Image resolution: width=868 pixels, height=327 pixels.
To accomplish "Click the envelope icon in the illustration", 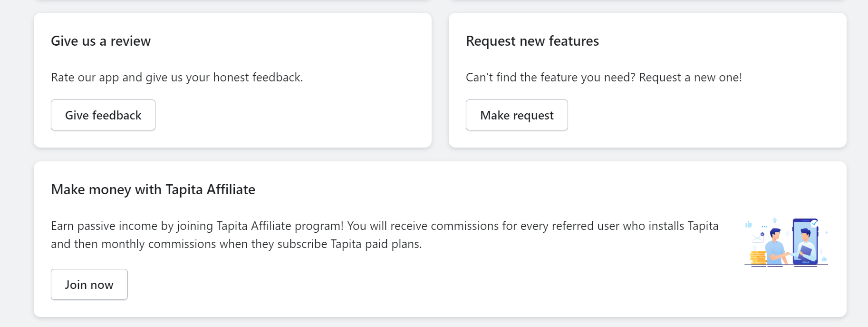I will tap(758, 238).
